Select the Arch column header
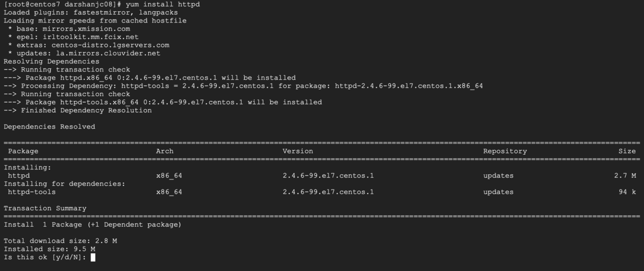This screenshot has height=271, width=644. tap(165, 151)
